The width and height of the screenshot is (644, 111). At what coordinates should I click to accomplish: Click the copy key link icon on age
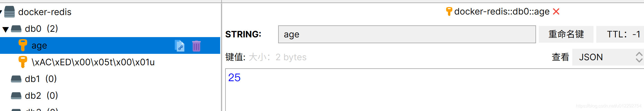[x=180, y=46]
